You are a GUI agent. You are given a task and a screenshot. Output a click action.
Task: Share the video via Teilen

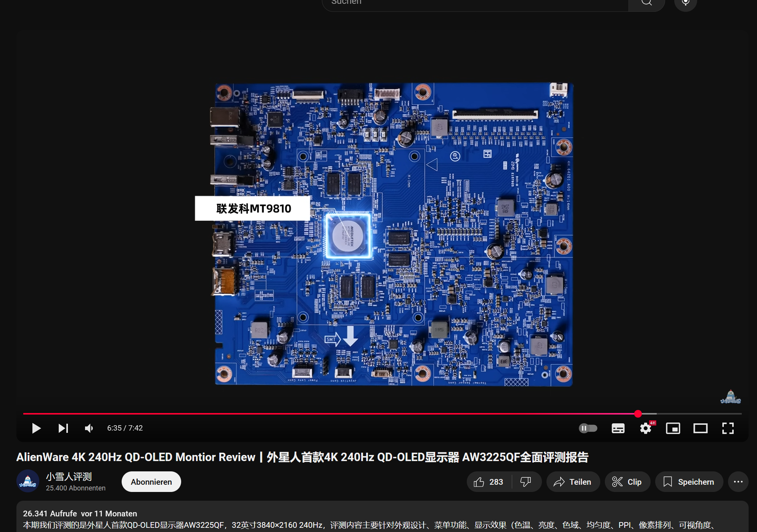pyautogui.click(x=573, y=482)
